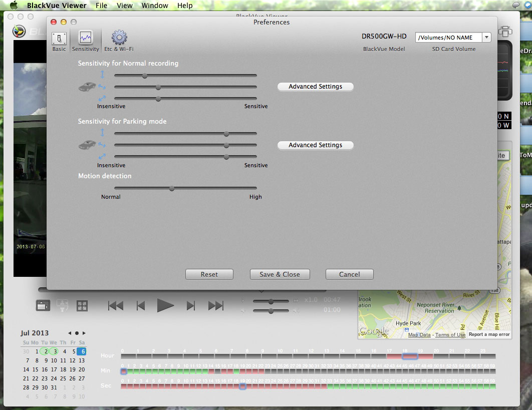Click Save & Close button

pyautogui.click(x=280, y=274)
